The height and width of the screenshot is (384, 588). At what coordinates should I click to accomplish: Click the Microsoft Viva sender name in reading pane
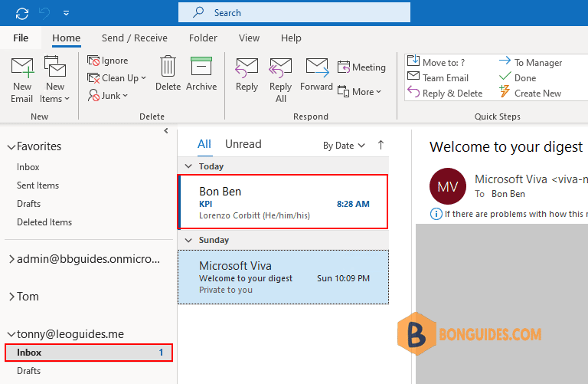511,179
